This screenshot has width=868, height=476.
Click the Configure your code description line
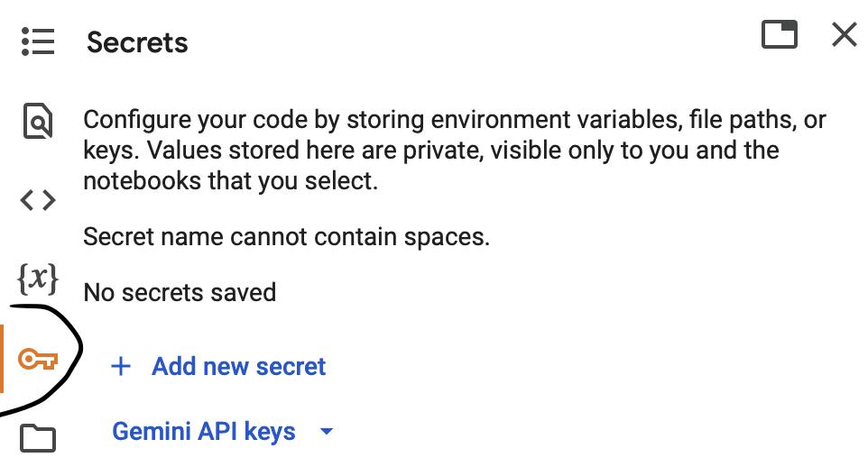coord(455,119)
